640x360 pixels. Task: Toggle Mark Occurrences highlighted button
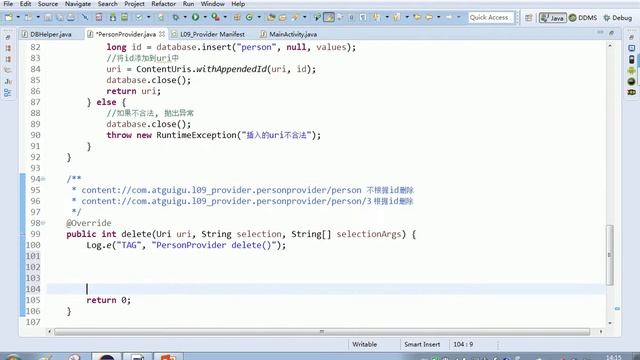(x=329, y=18)
